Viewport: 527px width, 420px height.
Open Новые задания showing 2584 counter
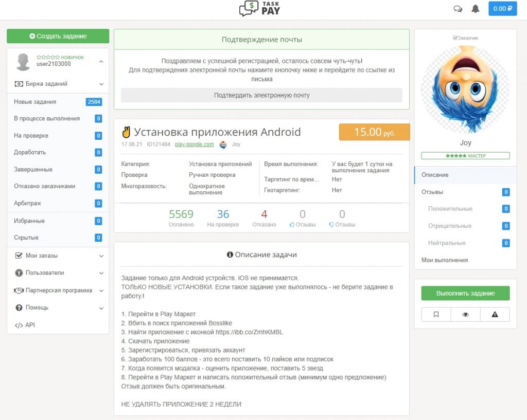(x=35, y=101)
